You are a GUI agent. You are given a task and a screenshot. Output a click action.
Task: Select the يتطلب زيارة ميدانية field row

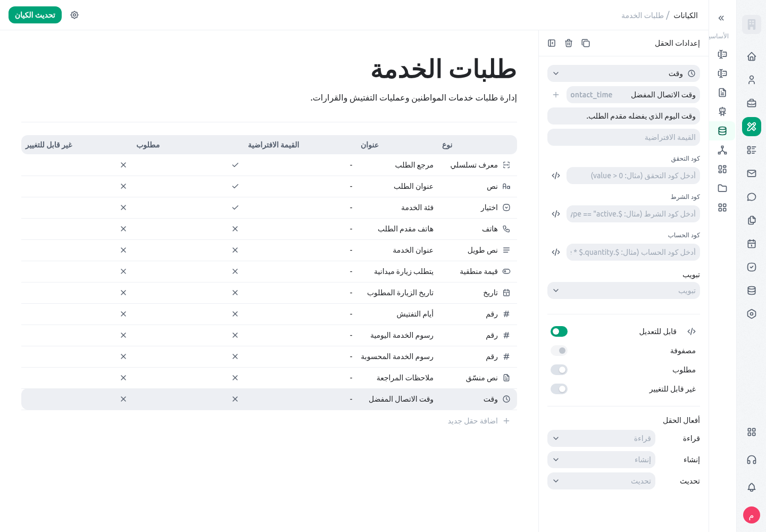(x=269, y=271)
